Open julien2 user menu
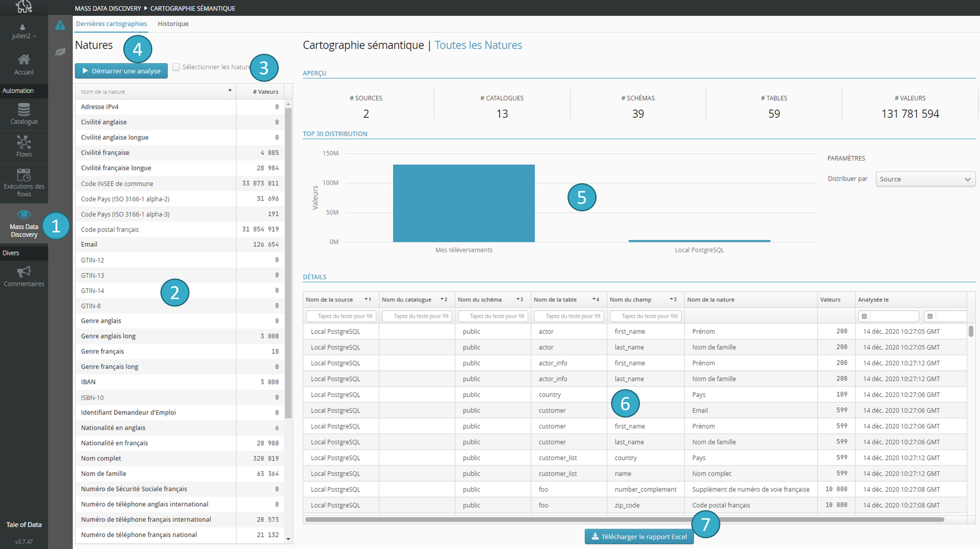 [24, 36]
